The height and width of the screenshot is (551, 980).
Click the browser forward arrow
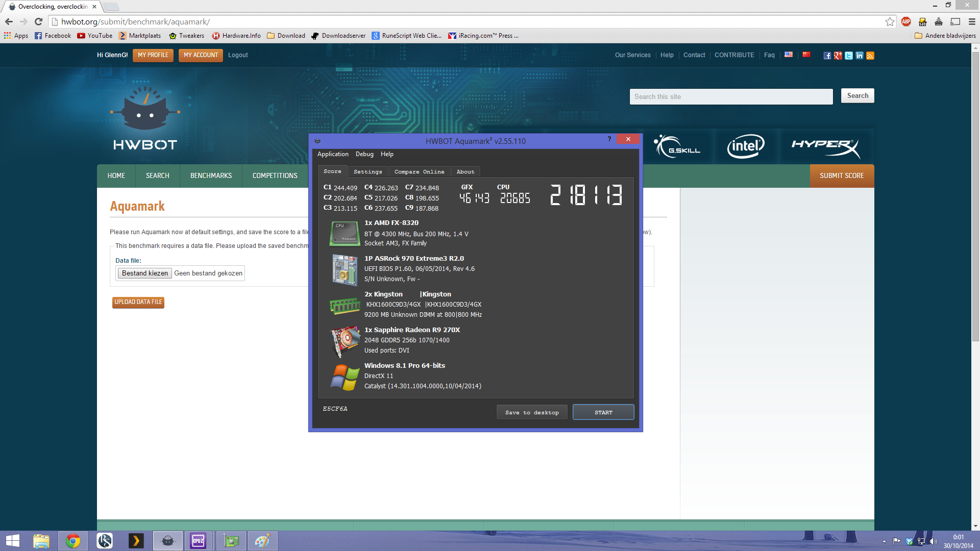23,21
